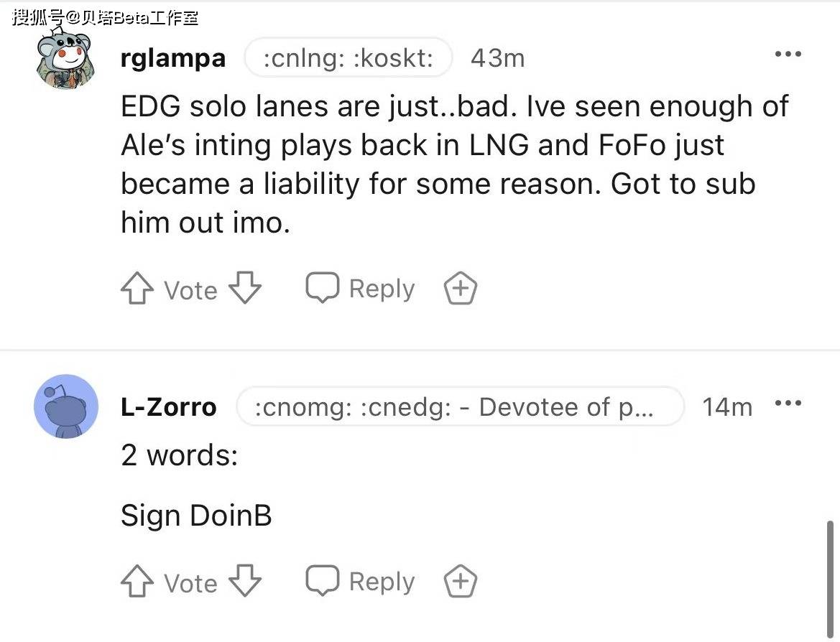Viewport: 840px width, 642px height.
Task: Downvote L-Zorro's comment
Action: point(245,580)
